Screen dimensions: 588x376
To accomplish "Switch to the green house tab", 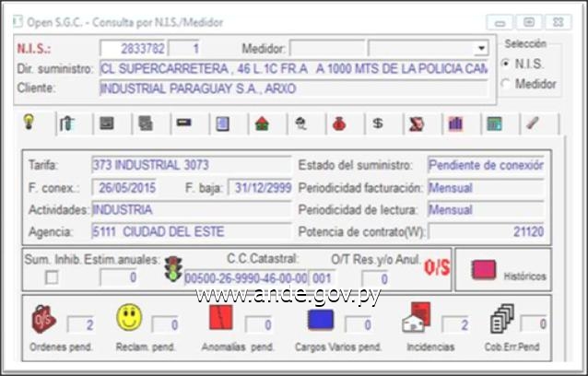I will tap(262, 123).
